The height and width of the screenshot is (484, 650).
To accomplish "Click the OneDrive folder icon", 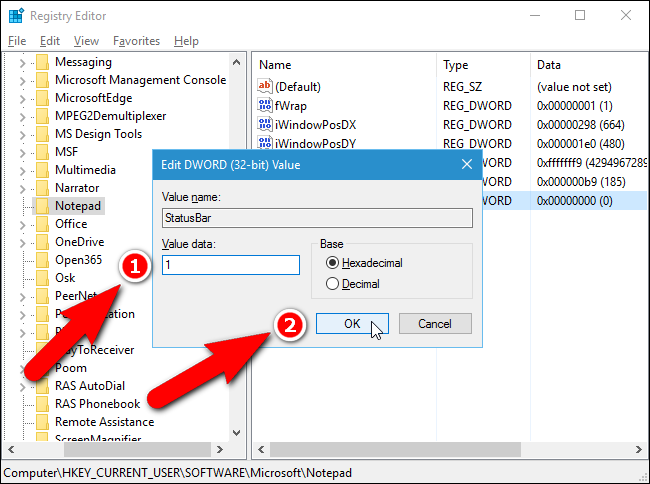I will (x=42, y=242).
